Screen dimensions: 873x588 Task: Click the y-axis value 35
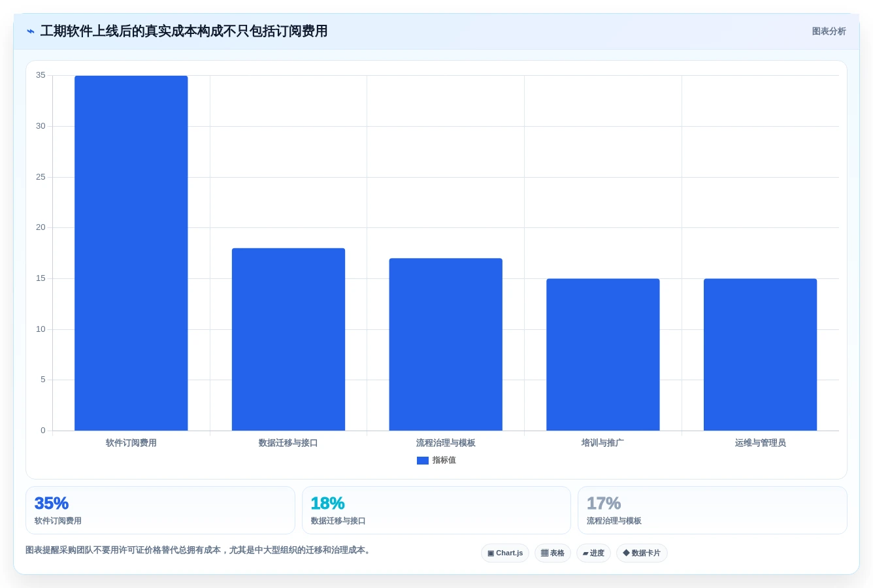tap(41, 75)
